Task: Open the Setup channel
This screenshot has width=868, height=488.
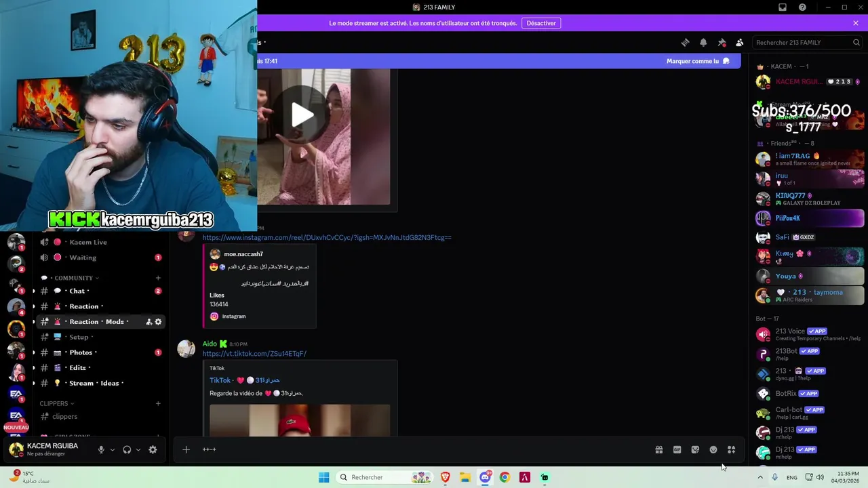Action: tap(102, 337)
